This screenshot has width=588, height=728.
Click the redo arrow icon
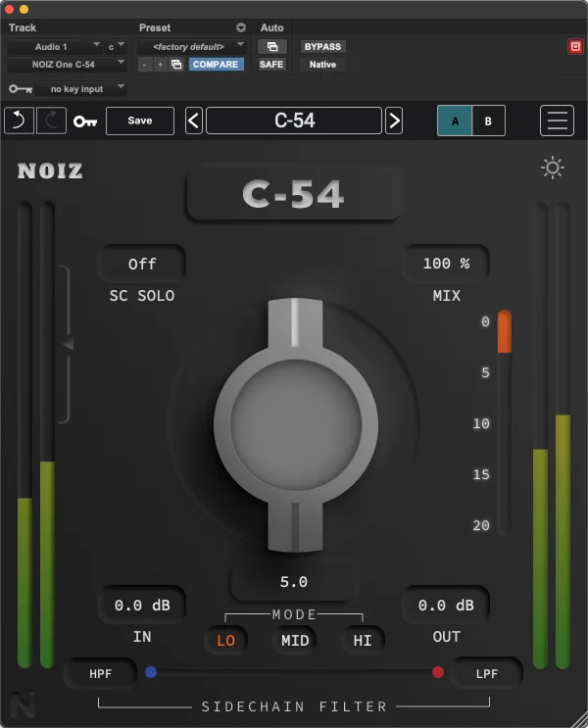51,121
